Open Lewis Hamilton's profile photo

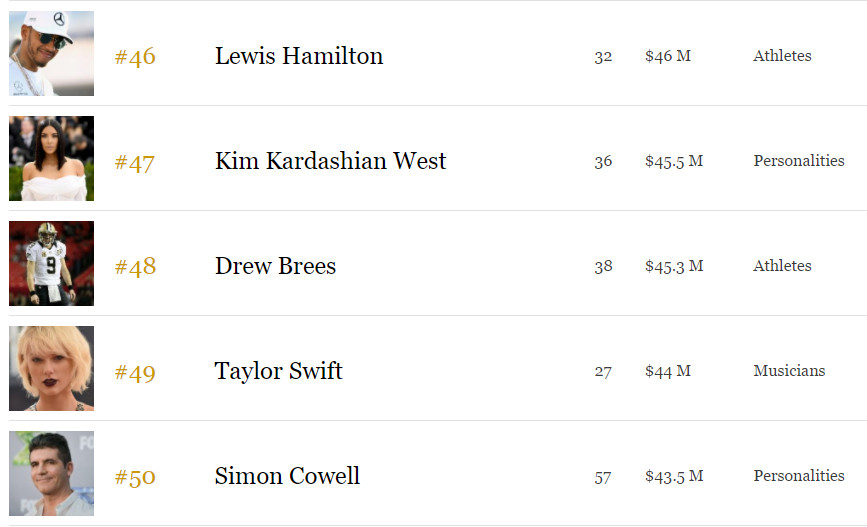(x=51, y=53)
